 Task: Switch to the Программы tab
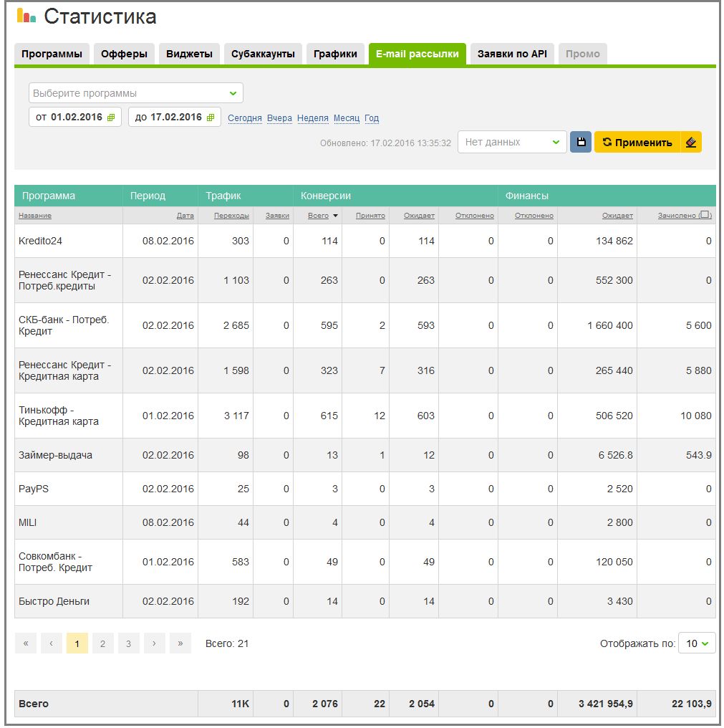pos(52,54)
